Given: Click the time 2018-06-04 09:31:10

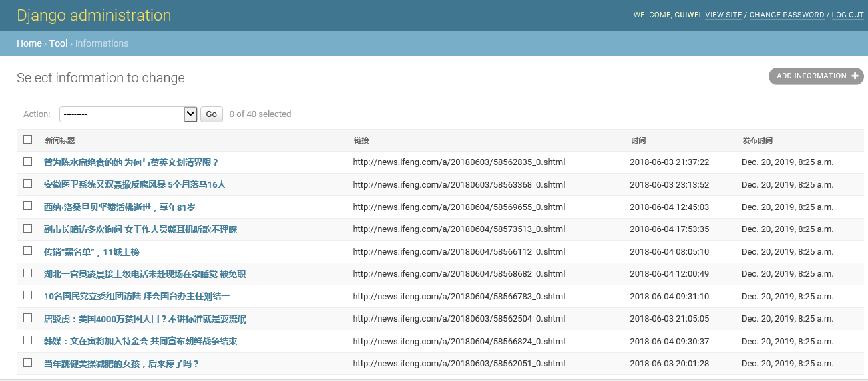Looking at the screenshot, I should point(669,296).
